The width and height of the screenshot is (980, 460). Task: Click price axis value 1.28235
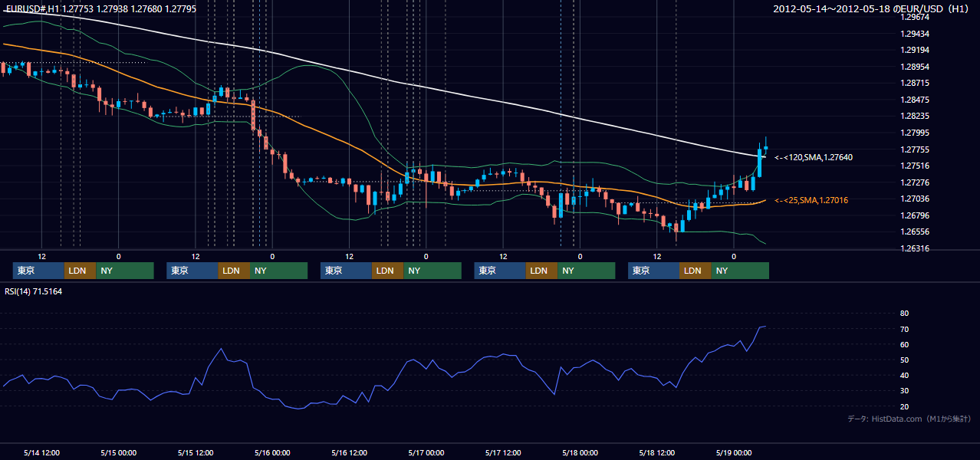915,116
